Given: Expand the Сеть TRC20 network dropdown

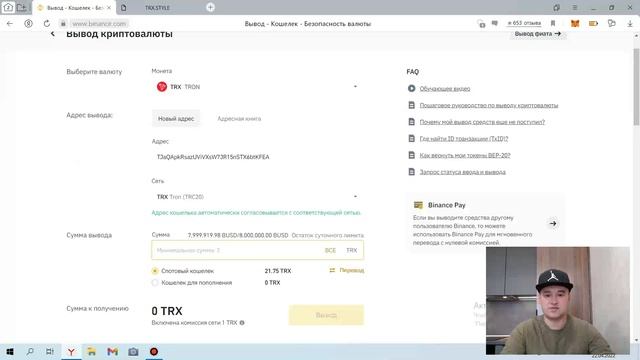Looking at the screenshot, I should click(257, 197).
